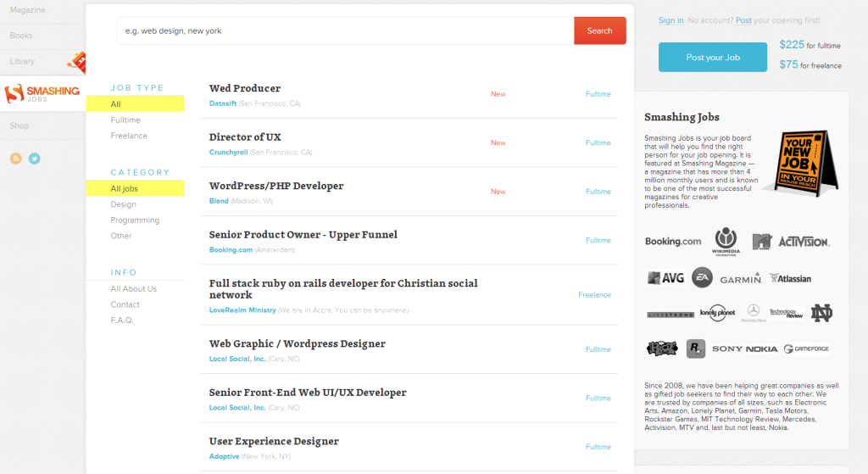Screen dimensions: 868x474
Task: Click the Booking.com sponsor logo
Action: click(x=673, y=242)
